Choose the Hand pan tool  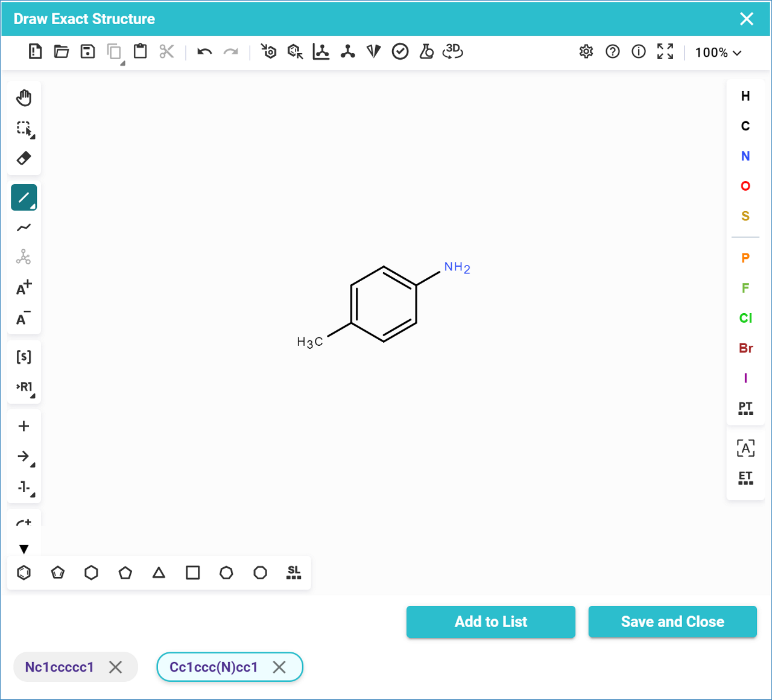click(24, 98)
